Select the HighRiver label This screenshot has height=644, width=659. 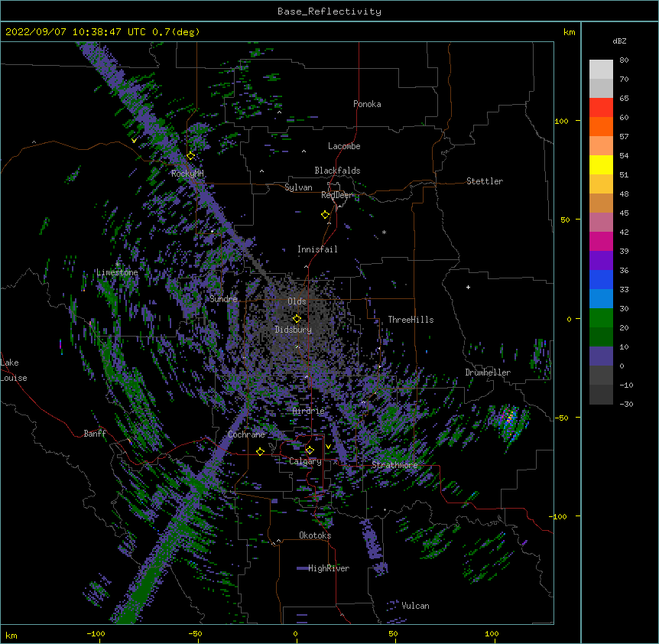pos(329,568)
